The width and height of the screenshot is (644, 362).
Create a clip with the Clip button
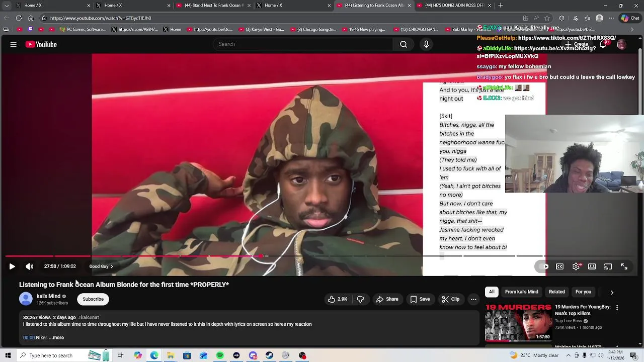point(450,299)
